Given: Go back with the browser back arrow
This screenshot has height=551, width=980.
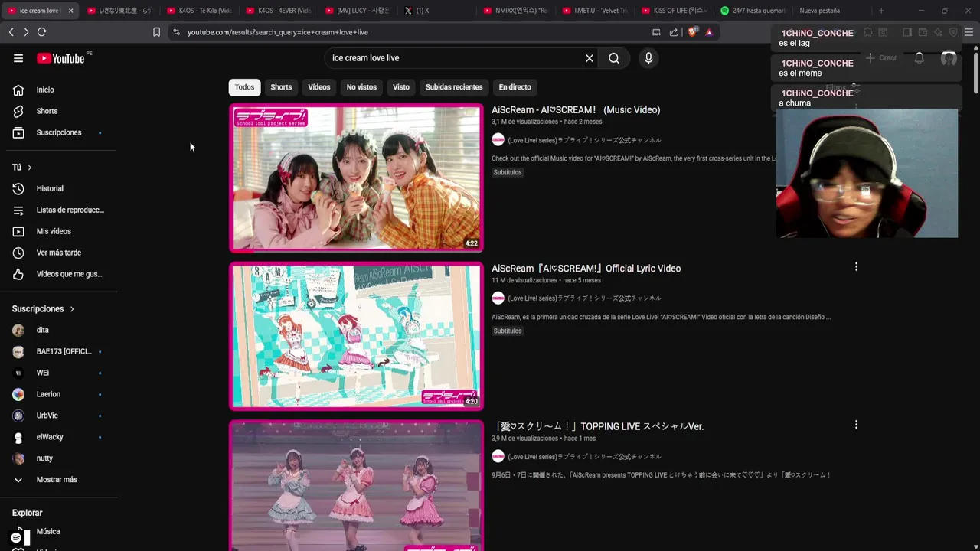Looking at the screenshot, I should click(11, 32).
